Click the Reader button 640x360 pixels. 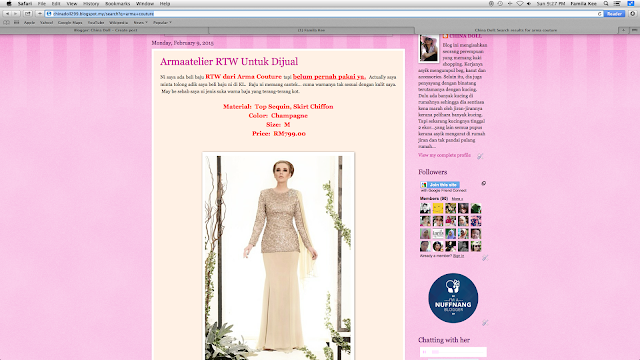[x=614, y=13]
